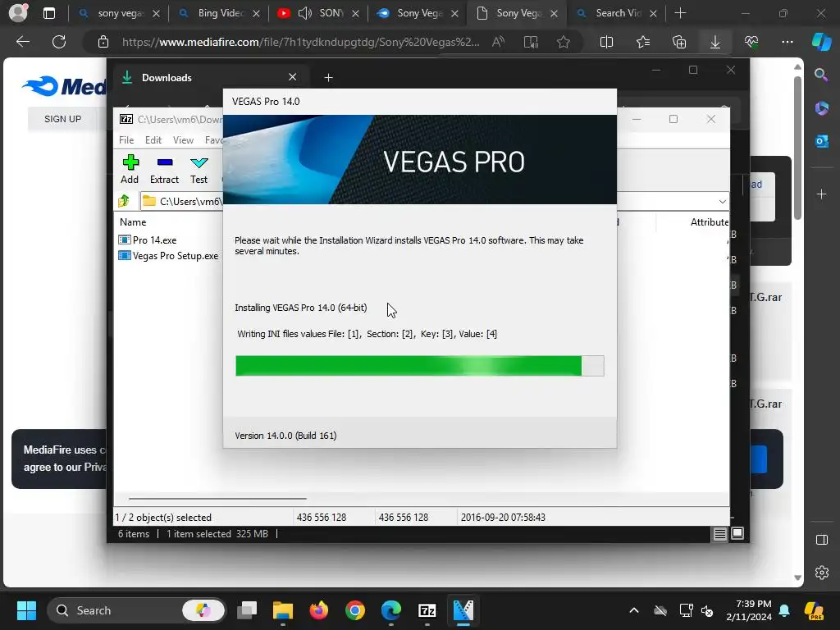840x630 pixels.
Task: Click the MediaFire page vertical scrollbar
Action: 797,148
